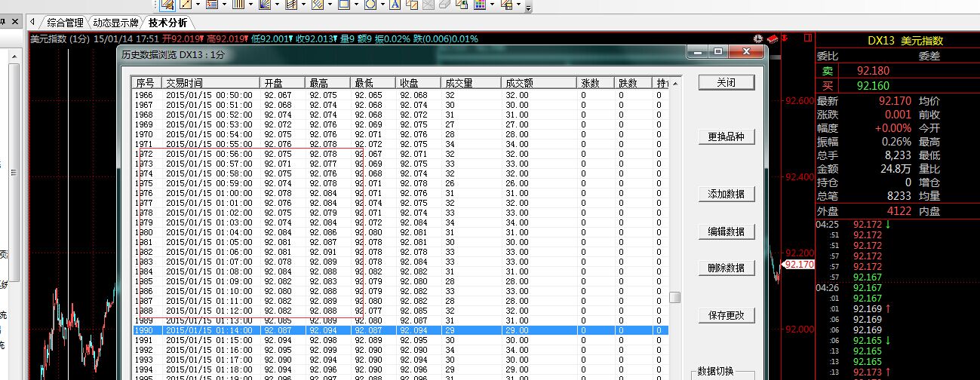The width and height of the screenshot is (980, 380).
Task: Select the text annotation 'A' tool
Action: click(x=395, y=5)
